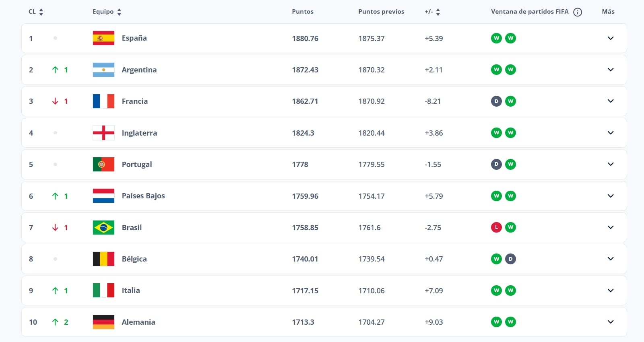Open the Países Bajos team name link
Screen dimensions: 644x342
coord(143,196)
